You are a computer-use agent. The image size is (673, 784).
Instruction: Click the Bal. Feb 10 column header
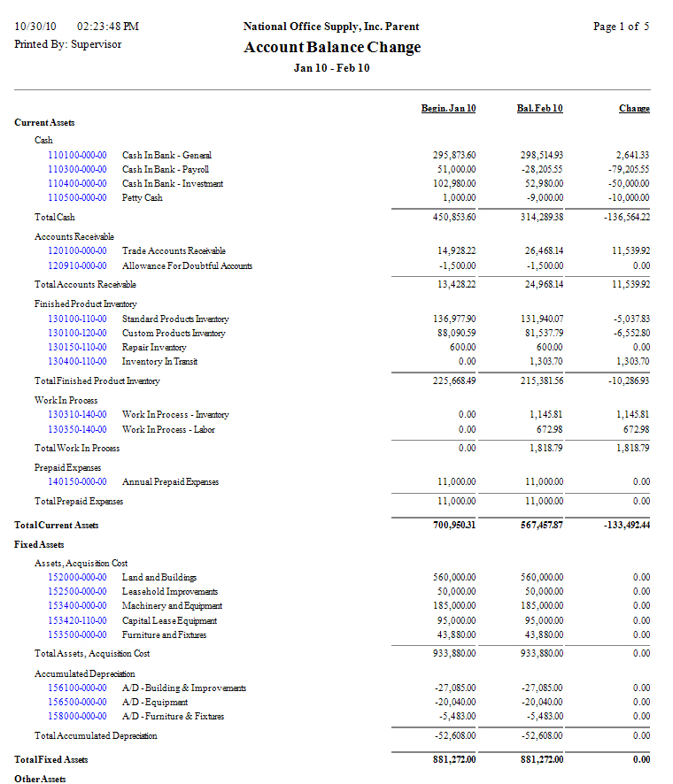click(x=539, y=109)
